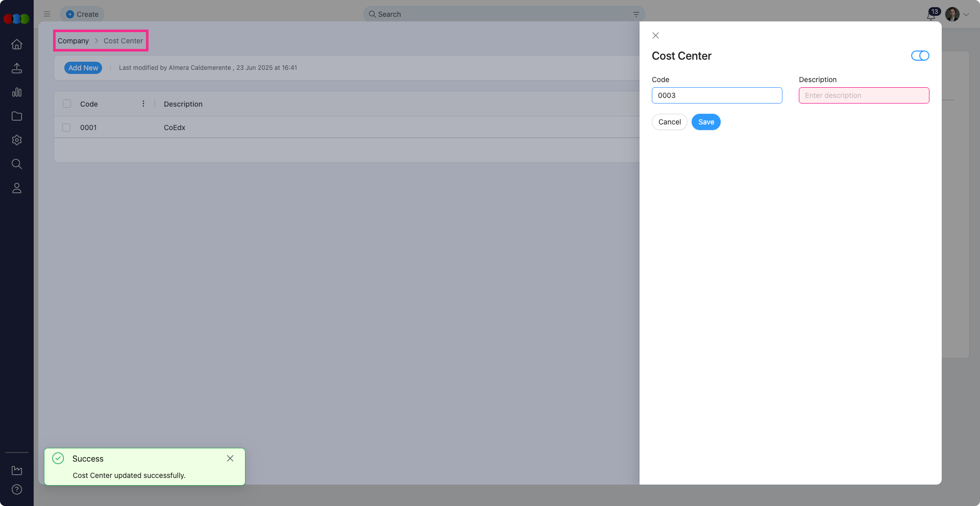The image size is (980, 506).
Task: Focus the Description input field
Action: click(x=864, y=95)
